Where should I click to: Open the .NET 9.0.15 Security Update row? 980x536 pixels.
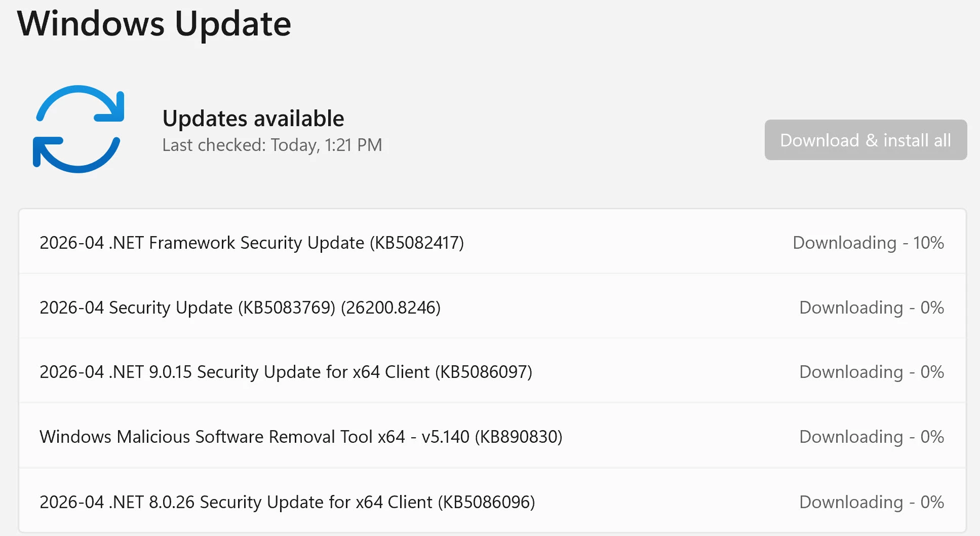492,371
